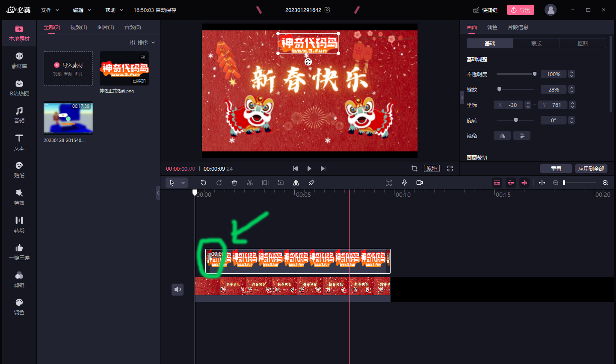Toggle the main track magnet button
The width and height of the screenshot is (616, 364).
pyautogui.click(x=497, y=183)
